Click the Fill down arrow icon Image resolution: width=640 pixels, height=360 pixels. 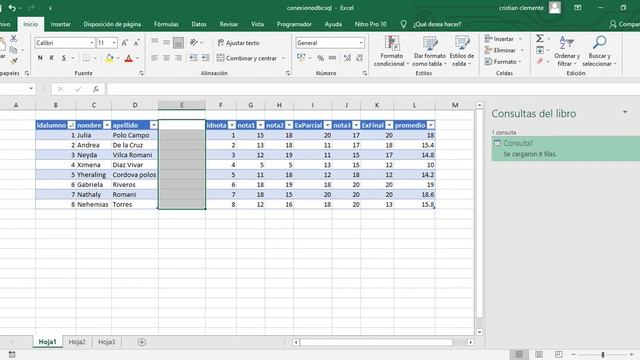[540, 50]
